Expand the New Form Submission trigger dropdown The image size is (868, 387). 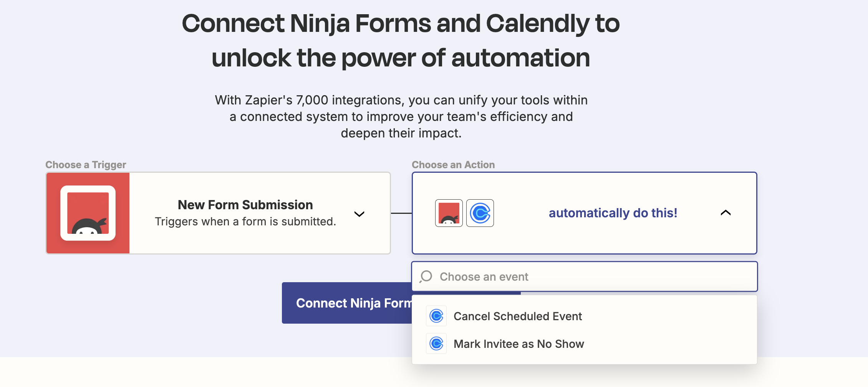[359, 214]
